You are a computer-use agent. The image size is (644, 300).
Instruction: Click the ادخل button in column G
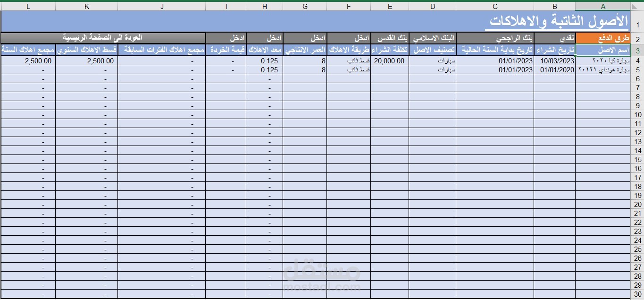click(x=305, y=38)
